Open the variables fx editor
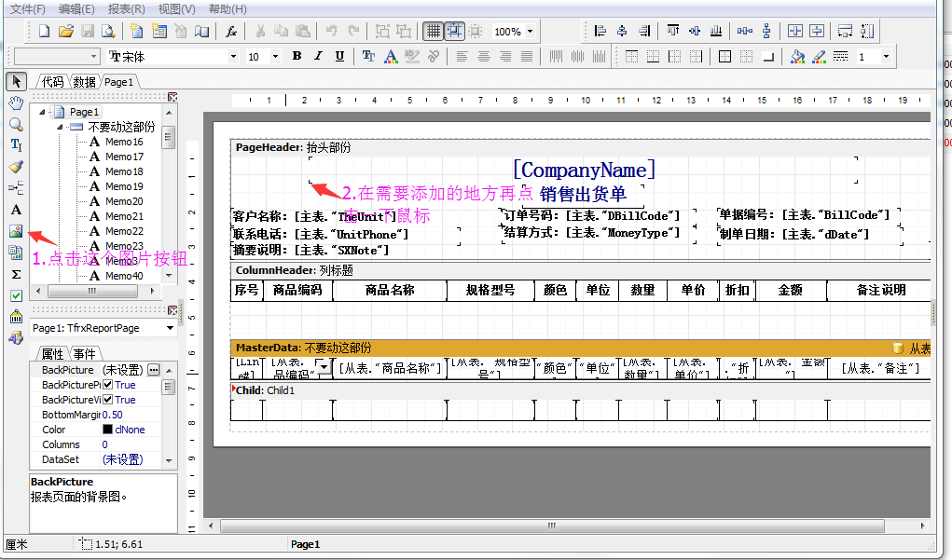The image size is (952, 560). point(231,31)
